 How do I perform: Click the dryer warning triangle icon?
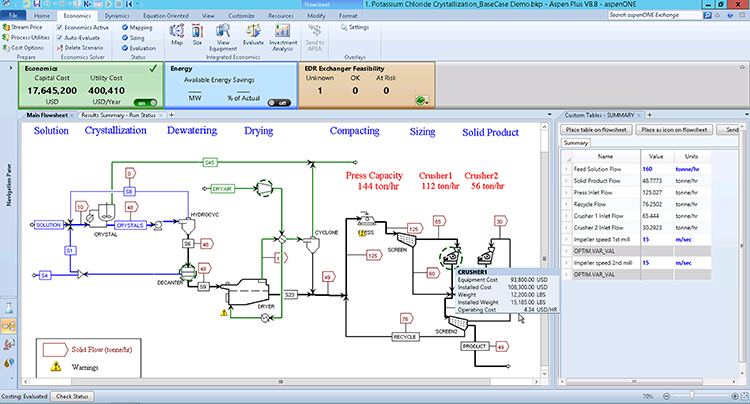point(223,313)
